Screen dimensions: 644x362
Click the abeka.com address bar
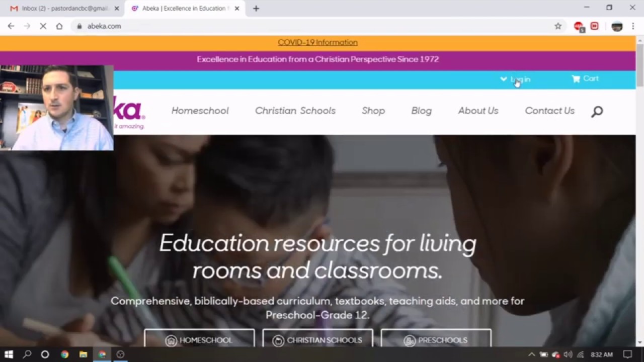tap(312, 26)
